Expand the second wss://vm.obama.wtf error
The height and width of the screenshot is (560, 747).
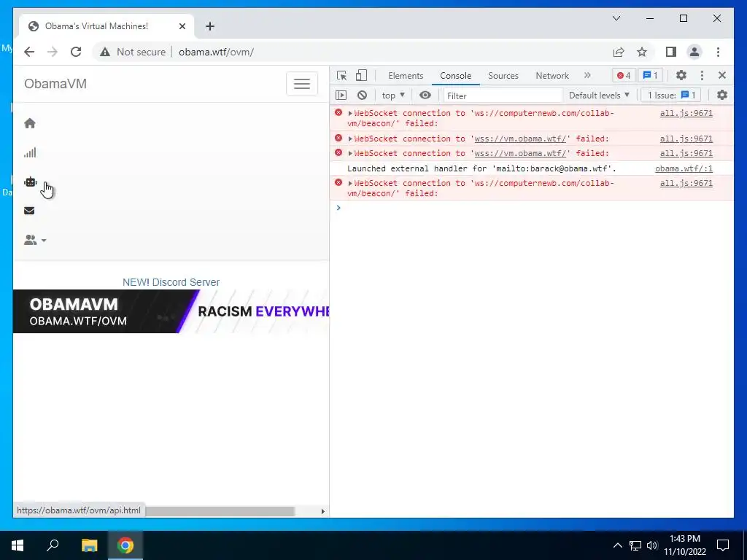[350, 153]
